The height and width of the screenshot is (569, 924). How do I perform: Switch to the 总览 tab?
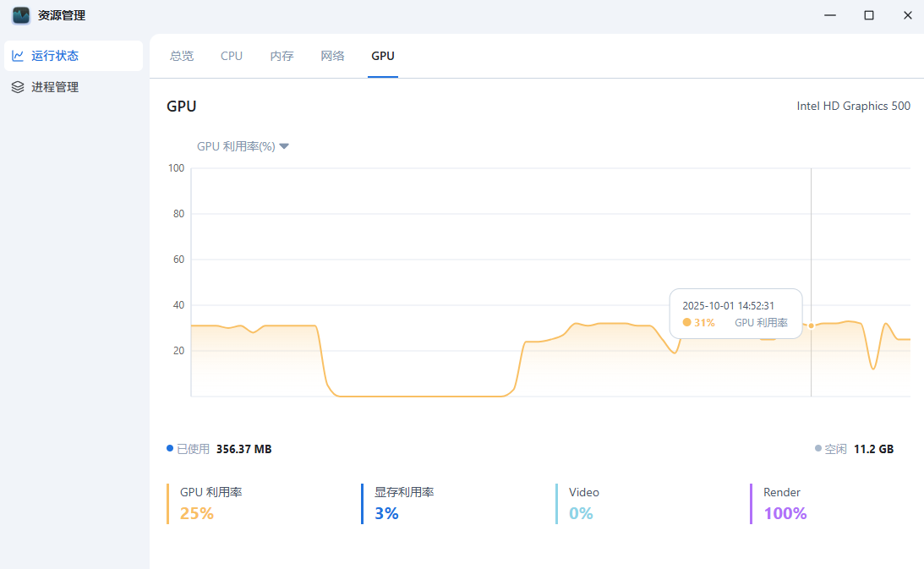(x=182, y=56)
